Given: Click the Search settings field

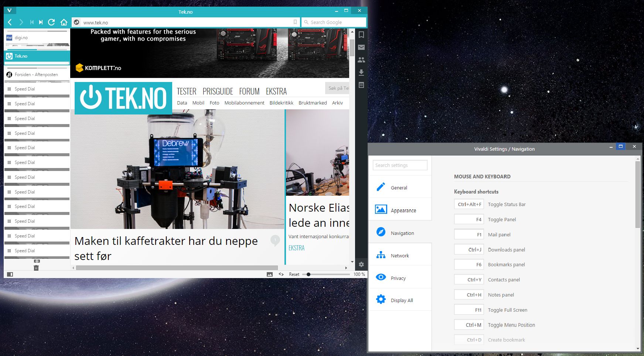Looking at the screenshot, I should [400, 165].
